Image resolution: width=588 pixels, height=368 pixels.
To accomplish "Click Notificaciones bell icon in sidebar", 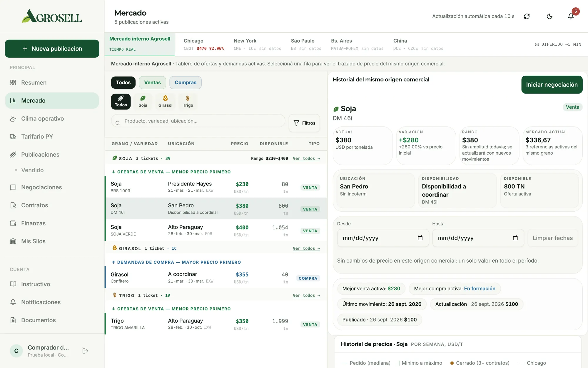I will (x=13, y=302).
